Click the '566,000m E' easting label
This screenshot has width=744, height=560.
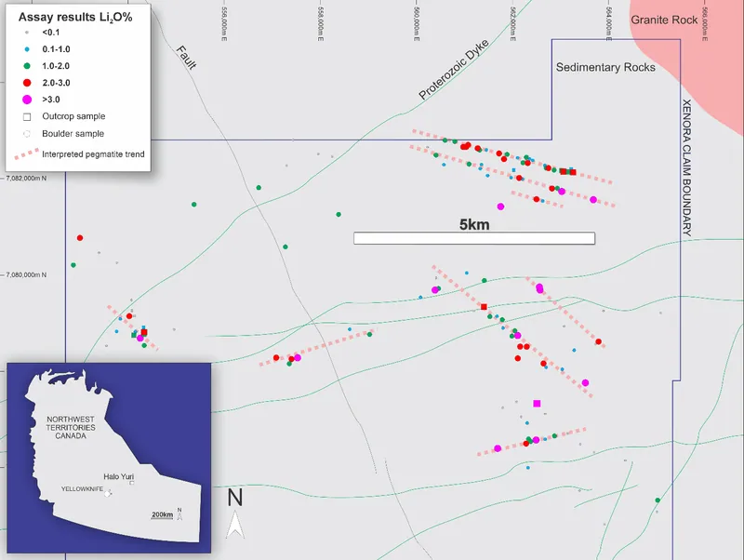click(x=705, y=24)
